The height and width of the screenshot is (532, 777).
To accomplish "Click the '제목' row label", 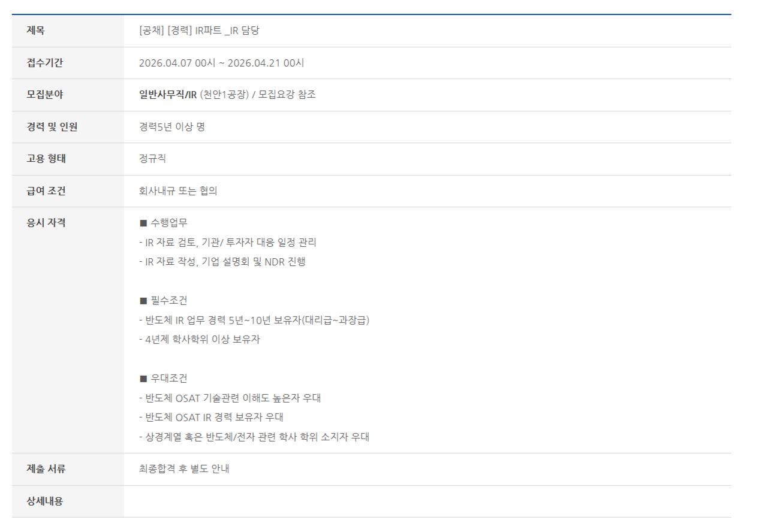I will tap(36, 31).
